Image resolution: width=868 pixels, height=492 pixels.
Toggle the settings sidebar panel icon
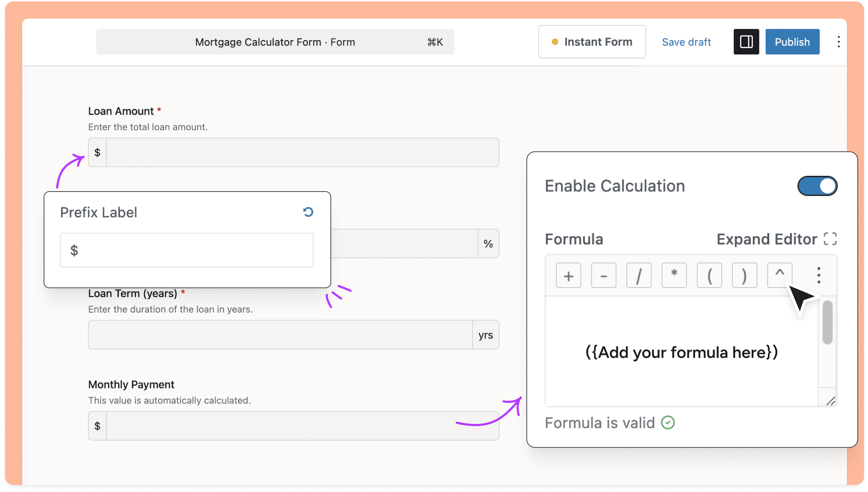746,42
